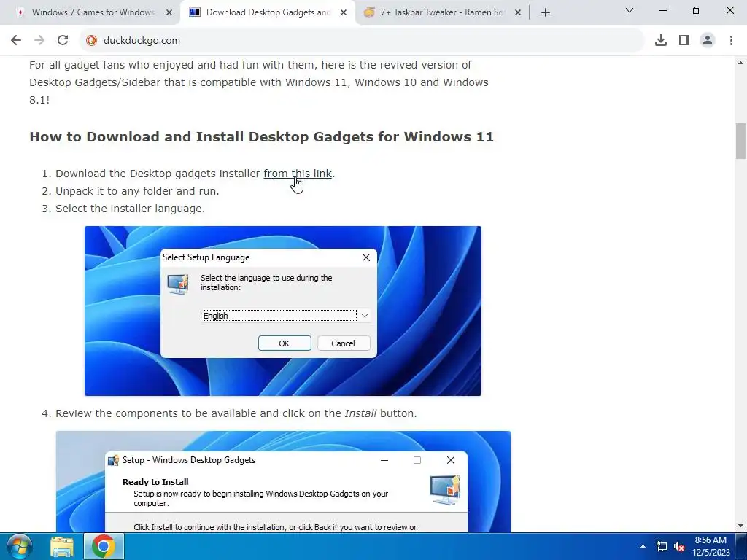Click the heading How to Download and Install Desktop Gadgets
Image resolution: width=747 pixels, height=560 pixels.
(x=262, y=136)
